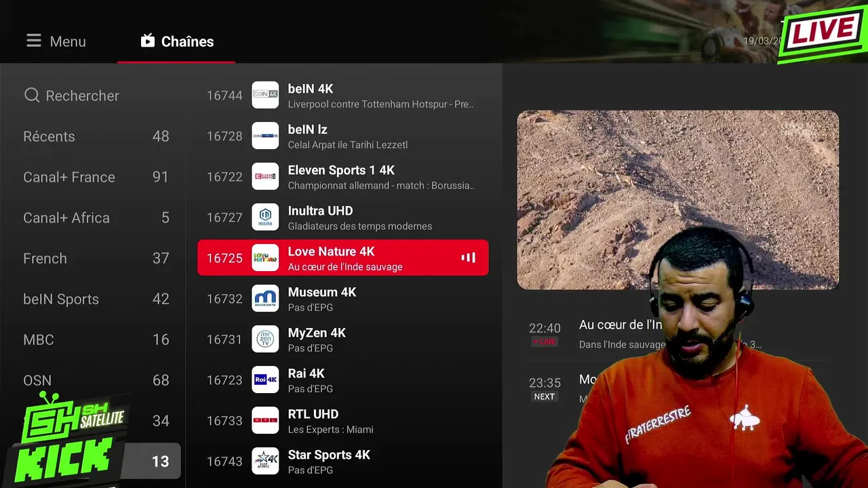Click the beIN Iz channel logo
The height and width of the screenshot is (488, 868).
pyautogui.click(x=265, y=136)
